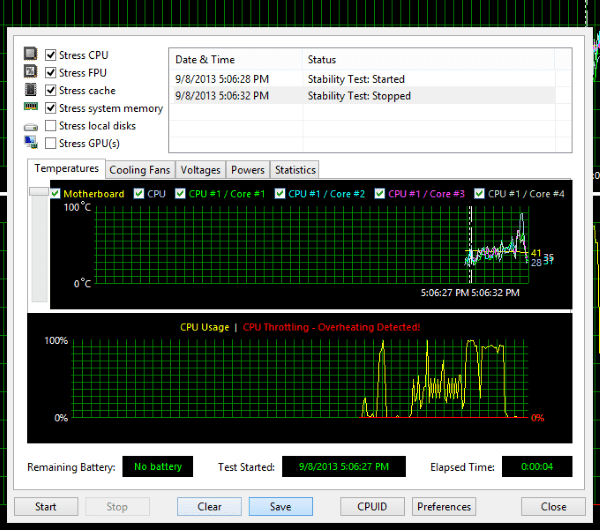
Task: Open the Statistics tab
Action: [295, 170]
